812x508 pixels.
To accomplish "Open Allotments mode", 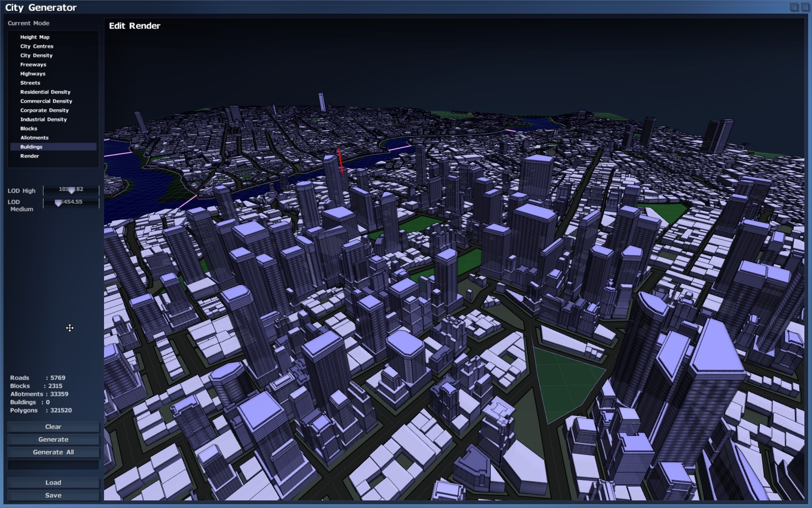I will point(35,138).
